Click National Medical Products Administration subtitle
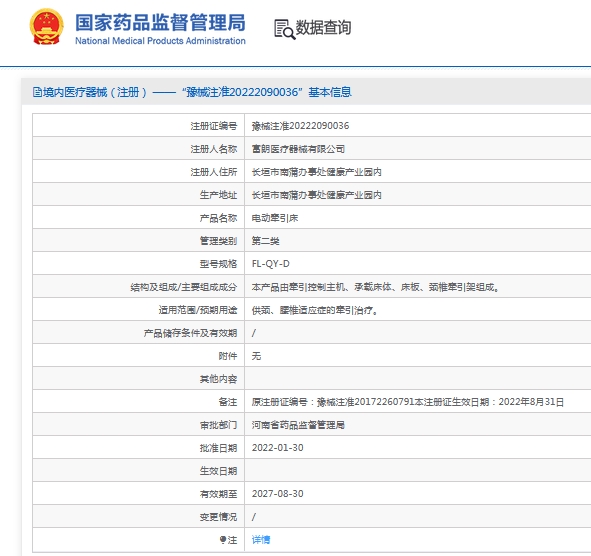The image size is (591, 556). (161, 41)
